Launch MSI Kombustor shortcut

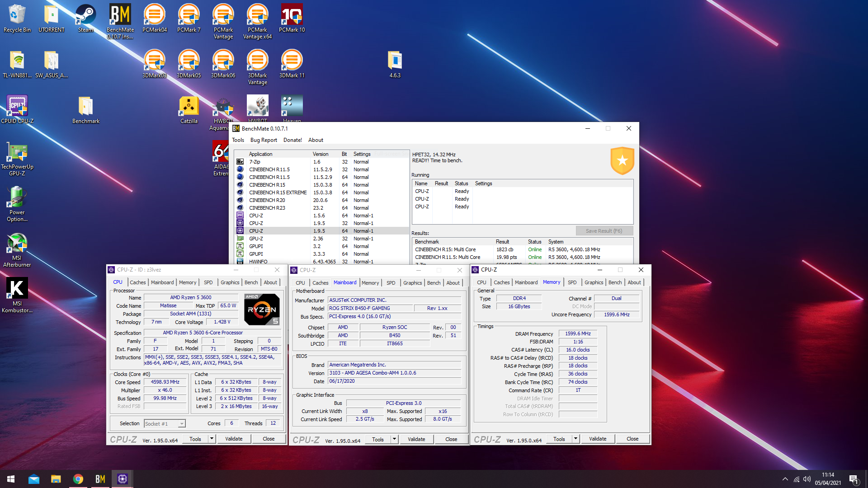(x=17, y=295)
